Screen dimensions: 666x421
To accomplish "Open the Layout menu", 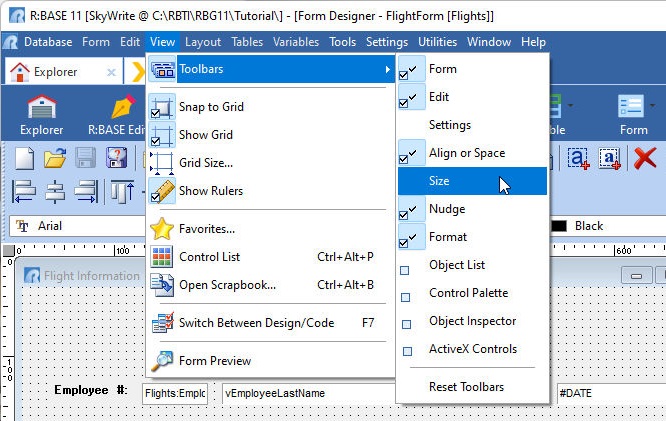I will pyautogui.click(x=203, y=42).
